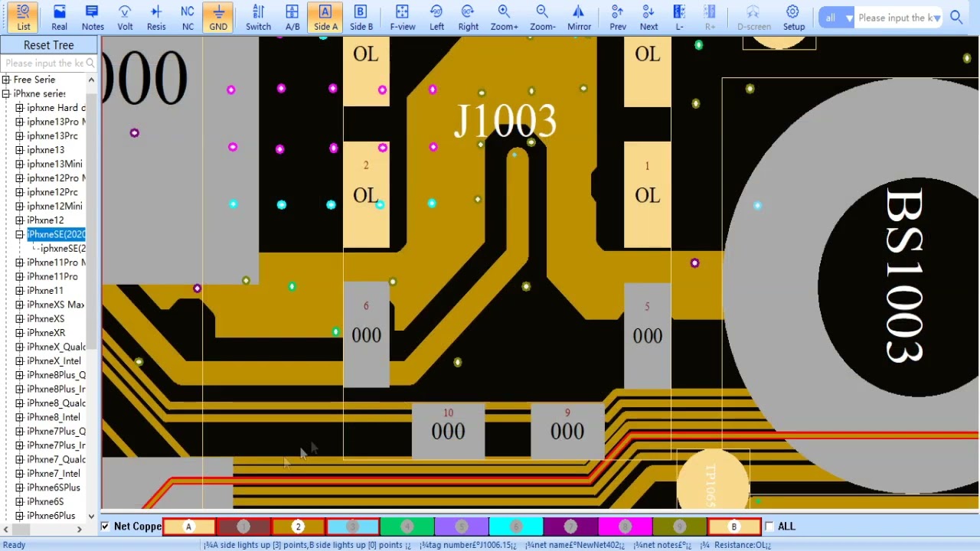Screen dimensions: 980x551
Task: Click tree horizontal scrollbar right arrow
Action: coord(79,529)
